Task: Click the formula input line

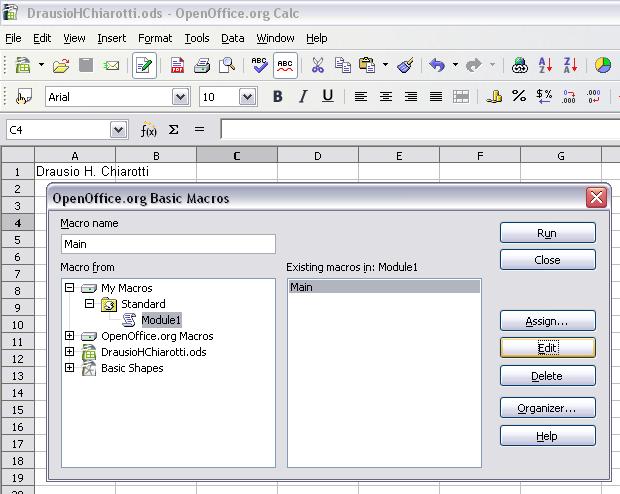Action: point(420,130)
